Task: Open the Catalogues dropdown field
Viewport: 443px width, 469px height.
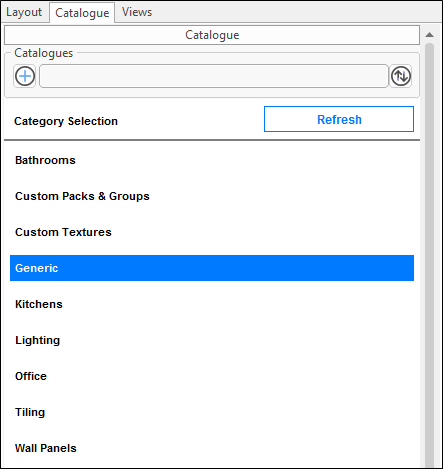Action: (x=214, y=76)
